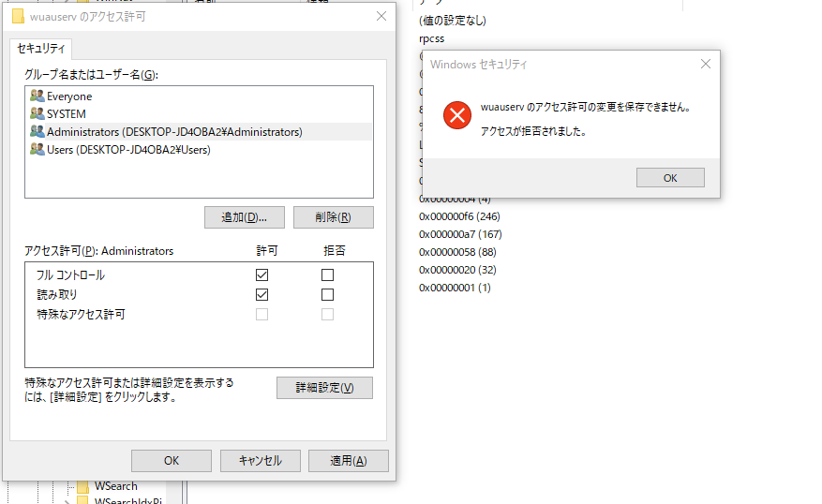Click the 0x000000a7 (167) value
Screen dimensions: 822x504
click(x=460, y=234)
